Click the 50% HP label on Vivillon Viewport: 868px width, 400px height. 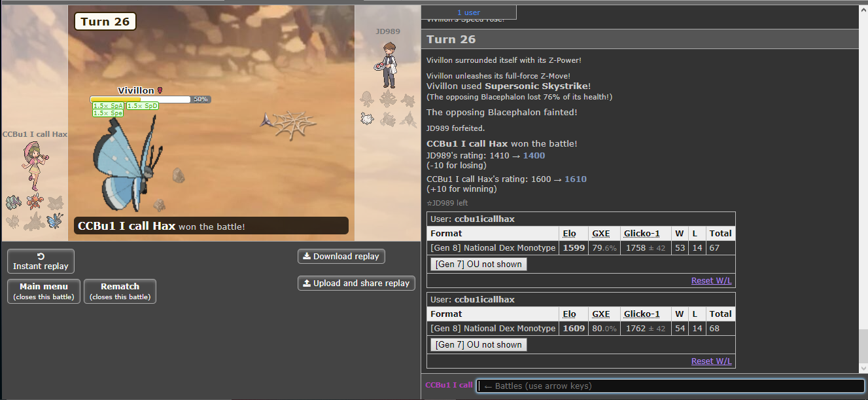pyautogui.click(x=201, y=100)
